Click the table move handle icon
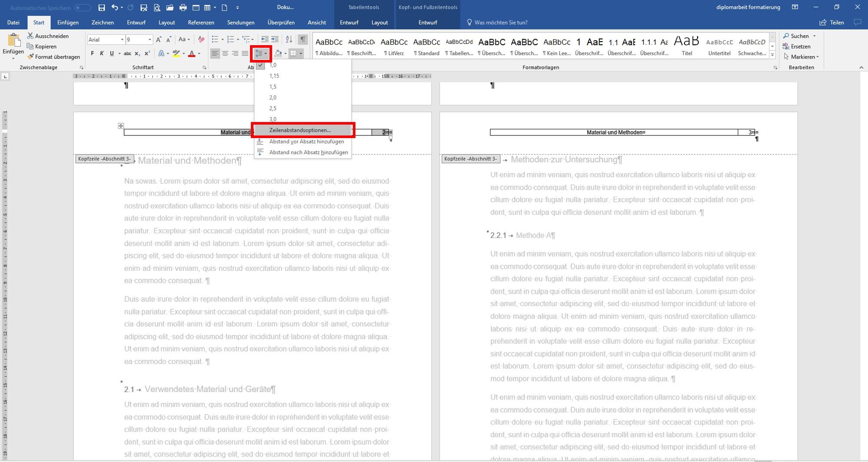This screenshot has width=868, height=462. pos(121,126)
